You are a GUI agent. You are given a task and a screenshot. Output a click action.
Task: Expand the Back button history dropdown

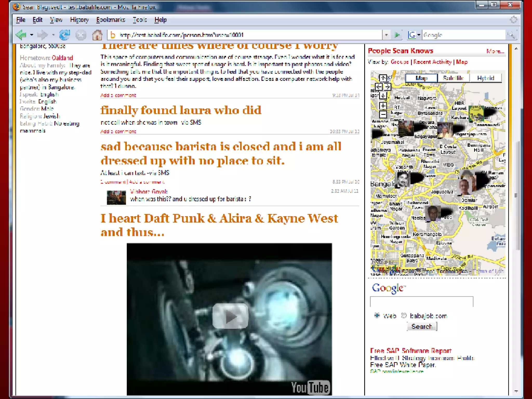(32, 35)
